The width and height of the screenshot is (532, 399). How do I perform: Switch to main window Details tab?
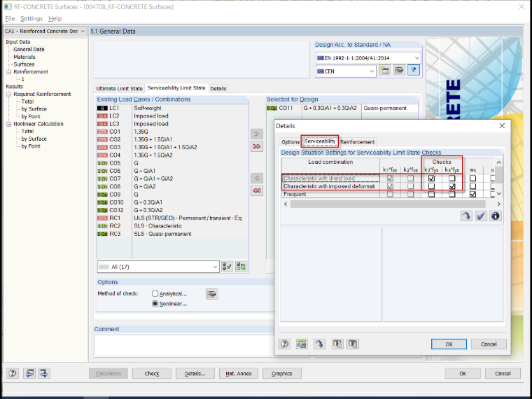[218, 89]
